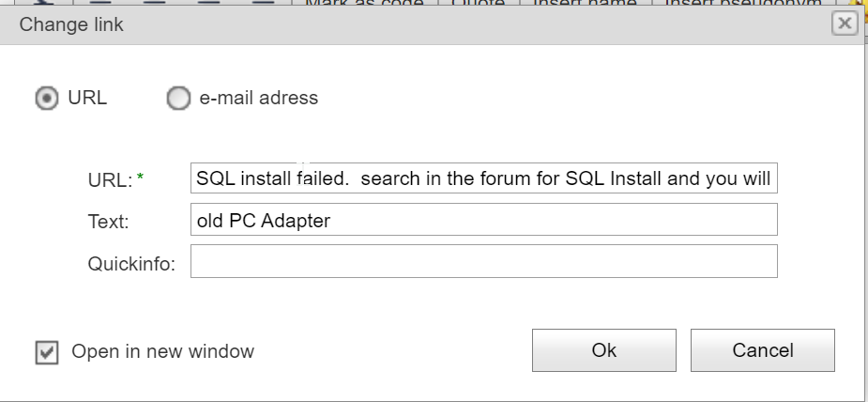868x402 pixels.
Task: Uncheck the Open in new window checkbox
Action: pos(46,352)
